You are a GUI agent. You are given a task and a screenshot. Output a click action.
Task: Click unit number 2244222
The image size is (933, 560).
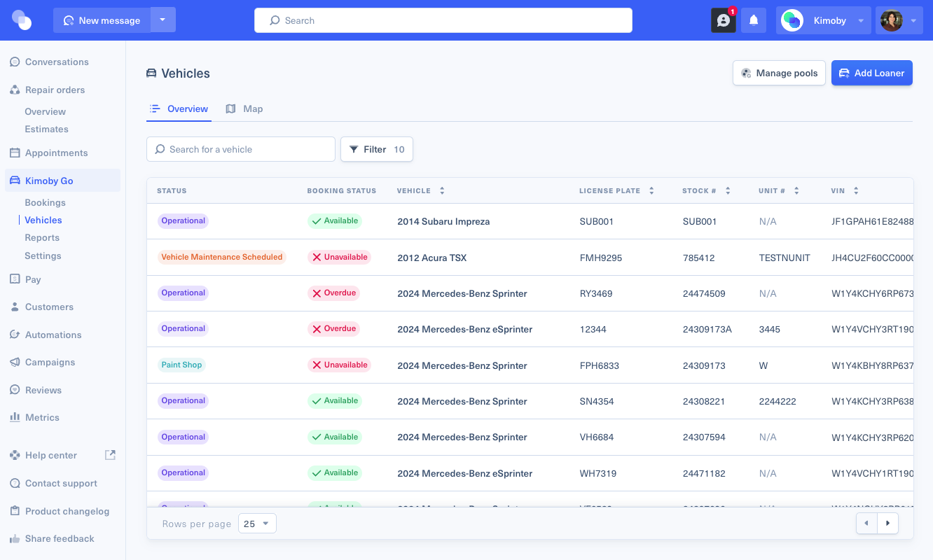(777, 402)
